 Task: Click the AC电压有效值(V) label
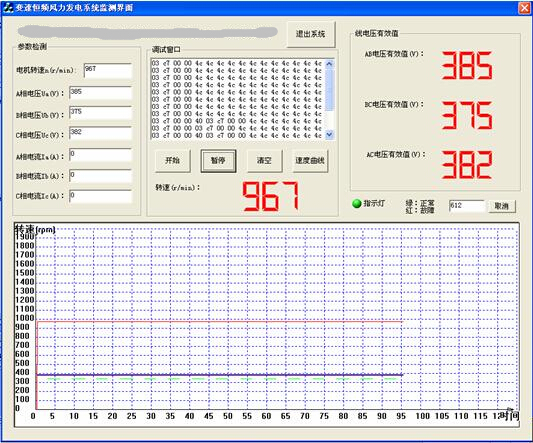point(396,155)
